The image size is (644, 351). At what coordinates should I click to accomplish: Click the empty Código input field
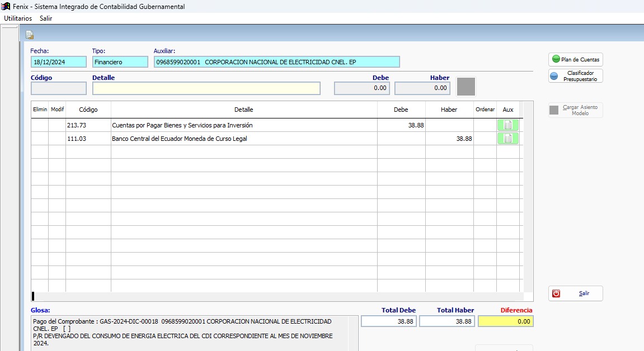59,88
